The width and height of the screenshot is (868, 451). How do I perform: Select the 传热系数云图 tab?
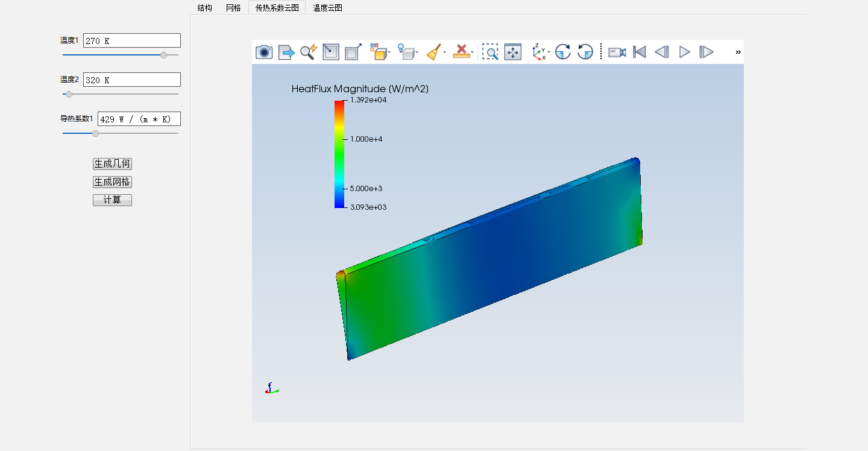pos(277,8)
